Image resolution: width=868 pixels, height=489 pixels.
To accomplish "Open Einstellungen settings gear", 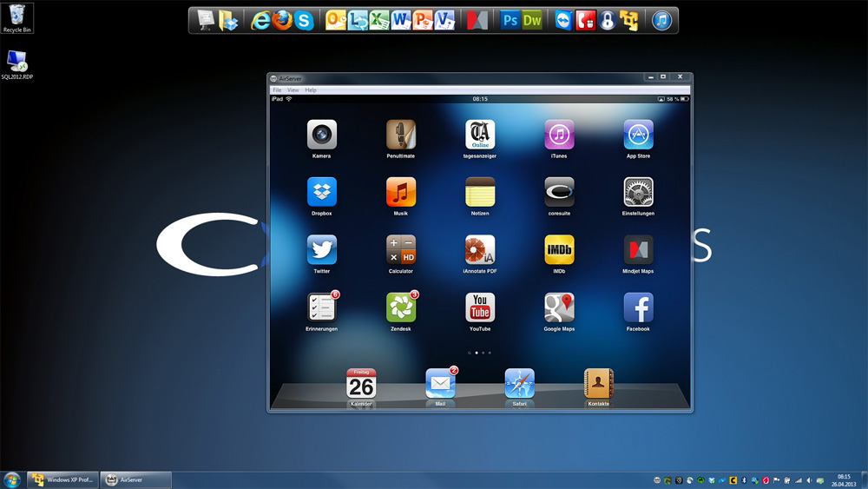I will tap(638, 192).
